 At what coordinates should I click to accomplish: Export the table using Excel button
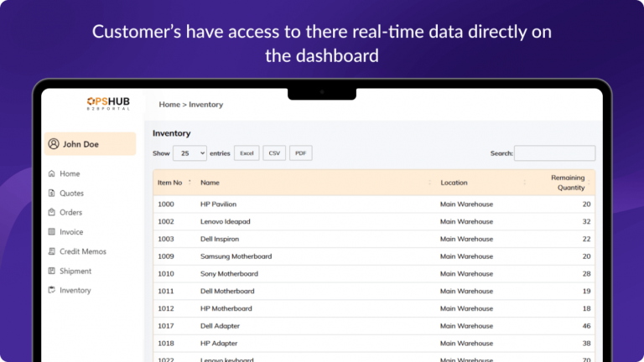coord(247,153)
